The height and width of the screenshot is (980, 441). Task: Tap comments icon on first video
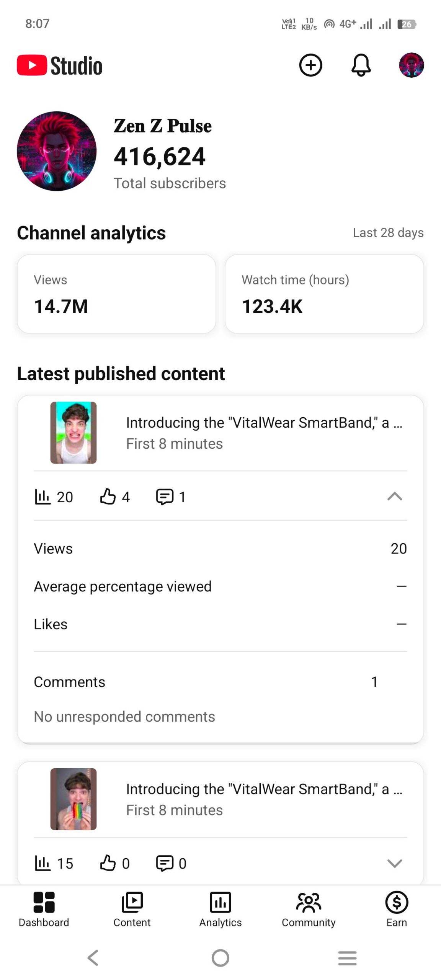165,497
